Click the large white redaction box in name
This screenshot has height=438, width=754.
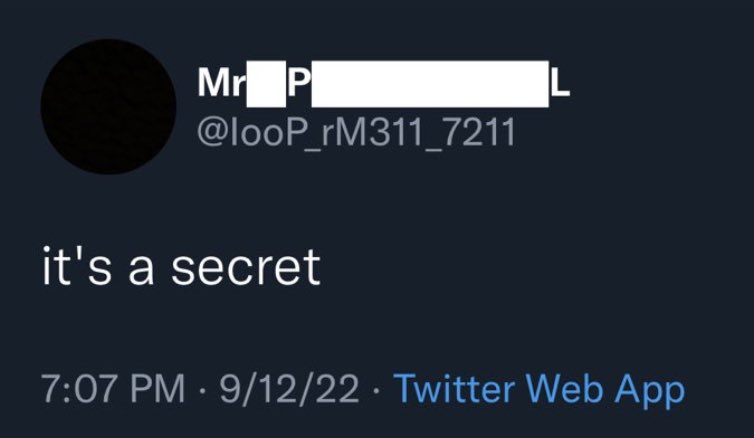(430, 84)
